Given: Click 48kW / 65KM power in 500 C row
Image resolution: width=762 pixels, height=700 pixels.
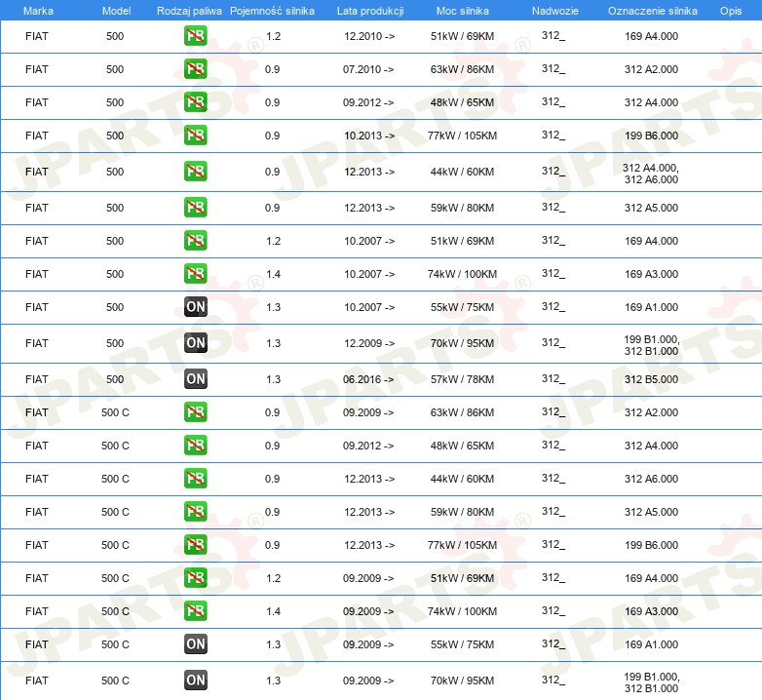Looking at the screenshot, I should (x=462, y=446).
